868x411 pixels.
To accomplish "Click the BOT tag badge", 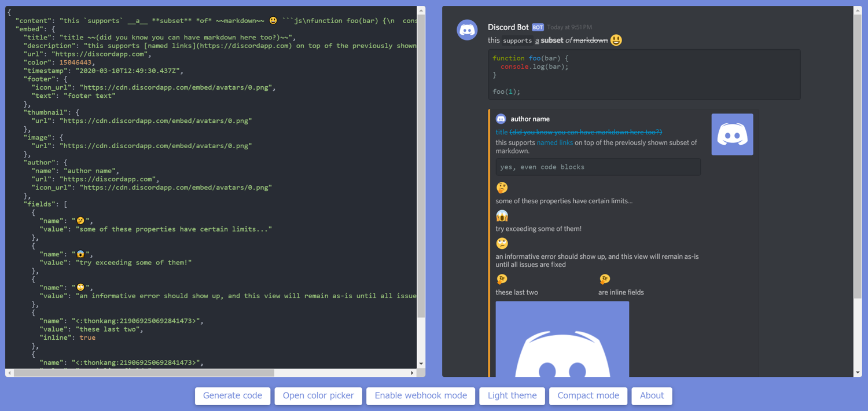I will tap(538, 27).
